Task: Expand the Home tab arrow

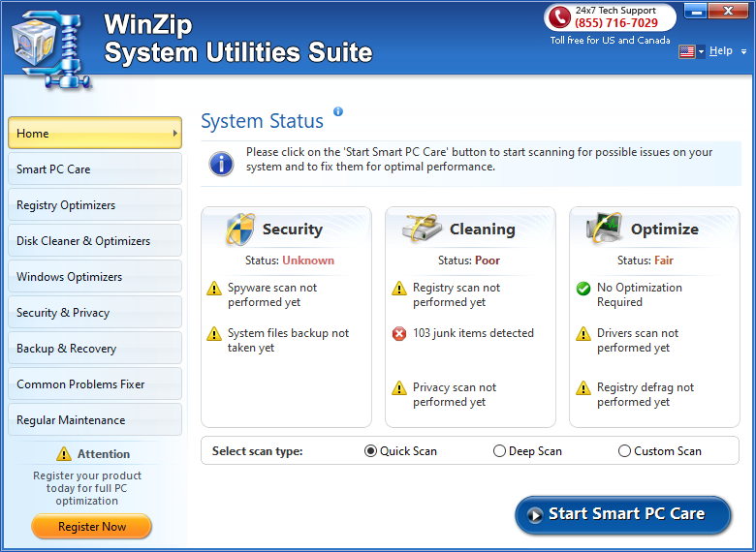Action: coord(175,133)
